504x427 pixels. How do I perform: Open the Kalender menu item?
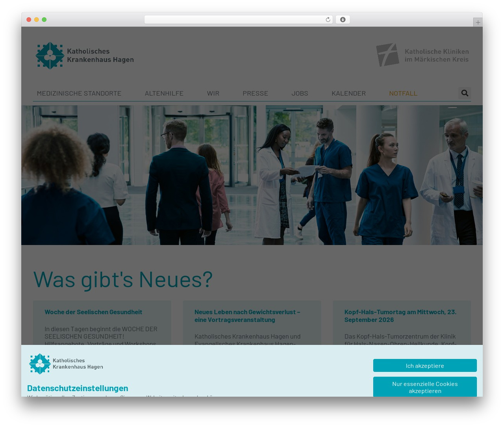348,93
